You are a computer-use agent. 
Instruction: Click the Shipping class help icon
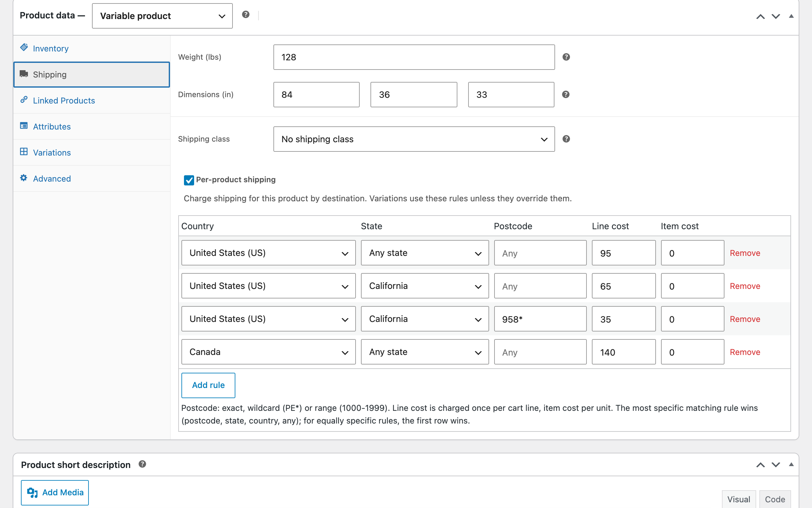pyautogui.click(x=566, y=139)
